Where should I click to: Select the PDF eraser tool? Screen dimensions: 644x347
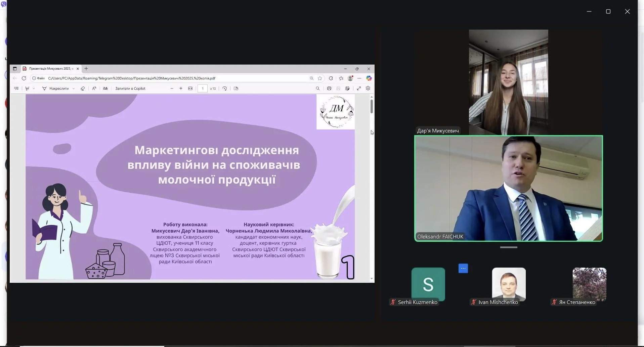83,88
